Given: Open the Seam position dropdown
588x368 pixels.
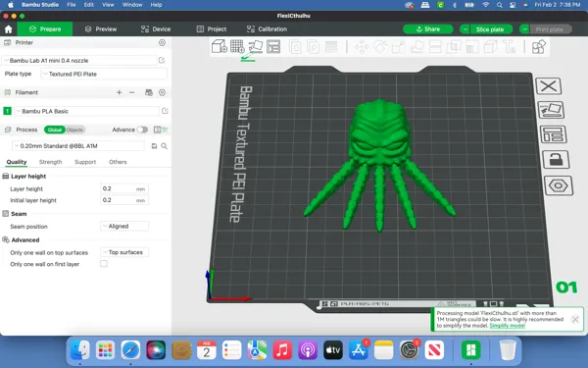Looking at the screenshot, I should [124, 226].
